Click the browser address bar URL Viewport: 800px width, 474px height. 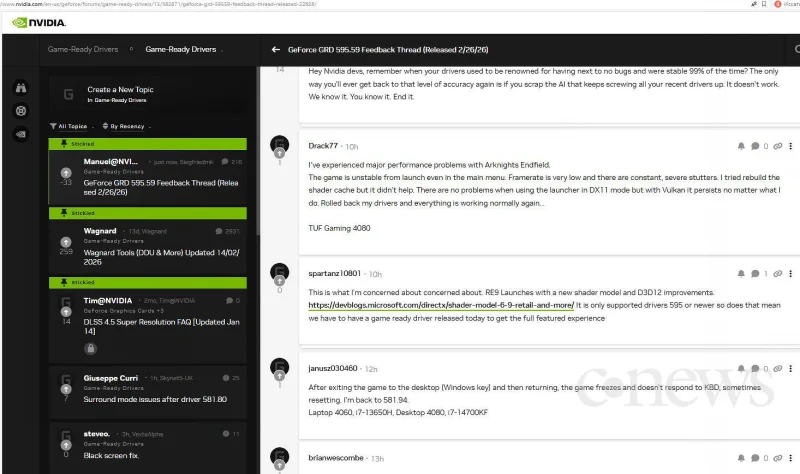(x=158, y=4)
